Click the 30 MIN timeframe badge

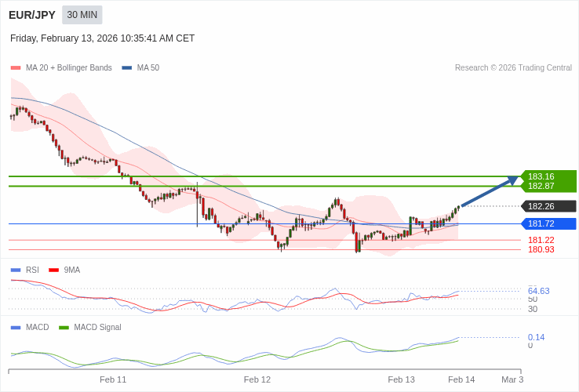(82, 15)
